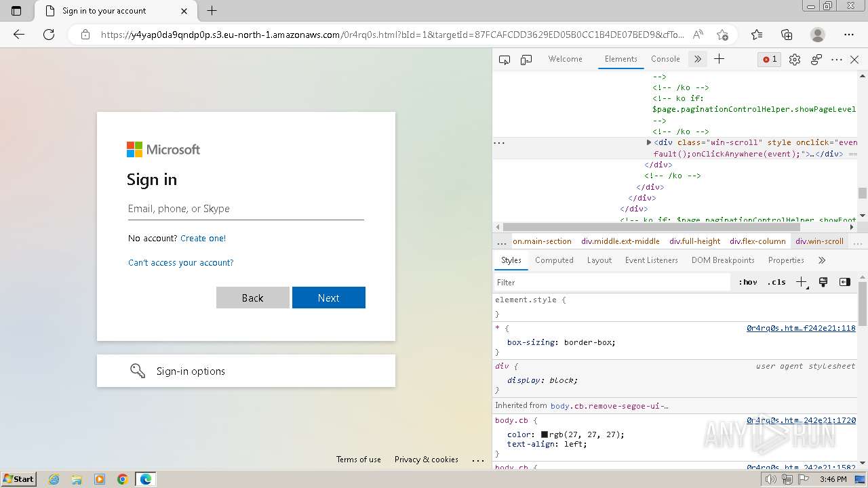This screenshot has width=868, height=488.
Task: Add page to favorites star icon
Action: [x=722, y=35]
